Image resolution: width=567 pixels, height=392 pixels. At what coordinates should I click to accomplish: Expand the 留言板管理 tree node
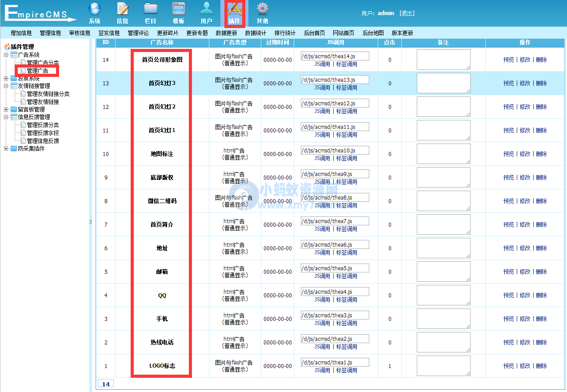6,109
